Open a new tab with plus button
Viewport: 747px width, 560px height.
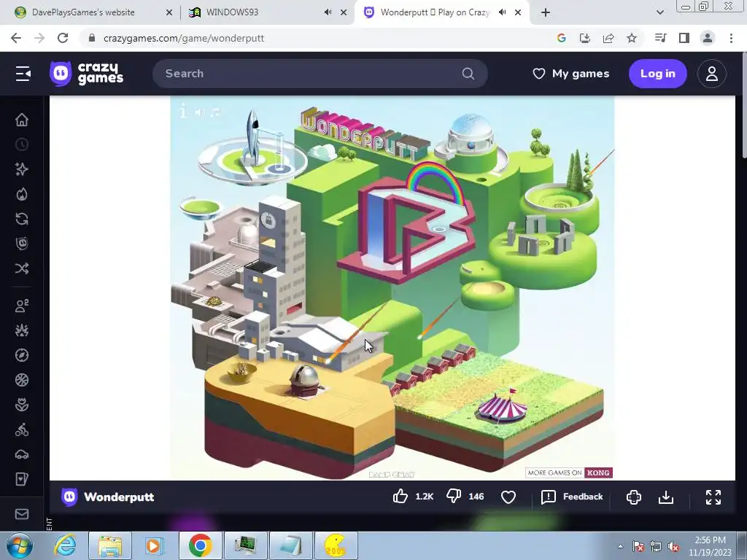pyautogui.click(x=546, y=12)
